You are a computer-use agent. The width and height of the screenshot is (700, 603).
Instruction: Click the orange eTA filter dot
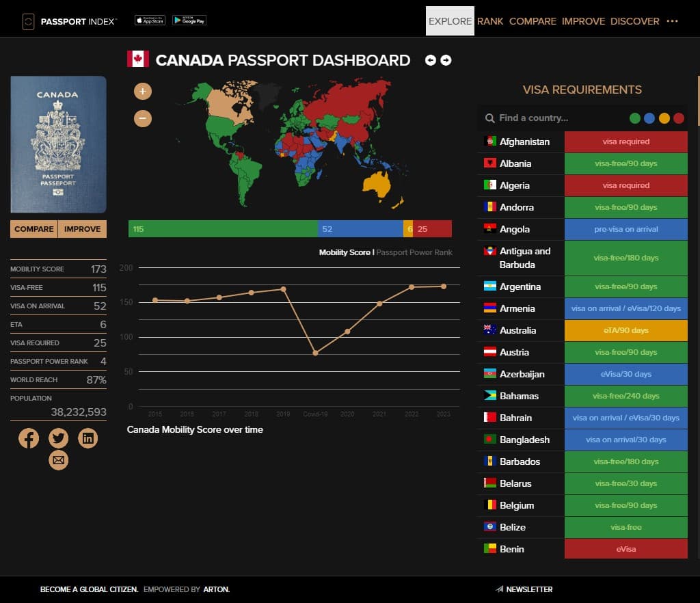pos(664,118)
